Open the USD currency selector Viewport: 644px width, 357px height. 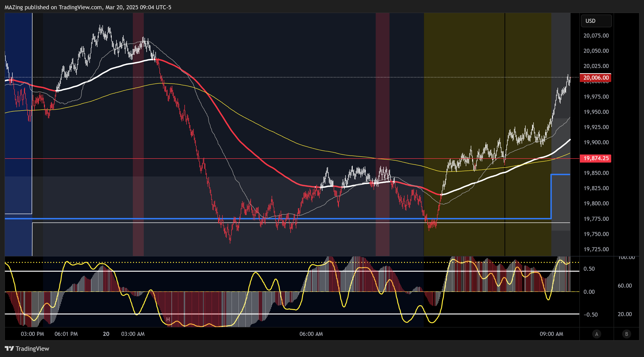(x=596, y=21)
